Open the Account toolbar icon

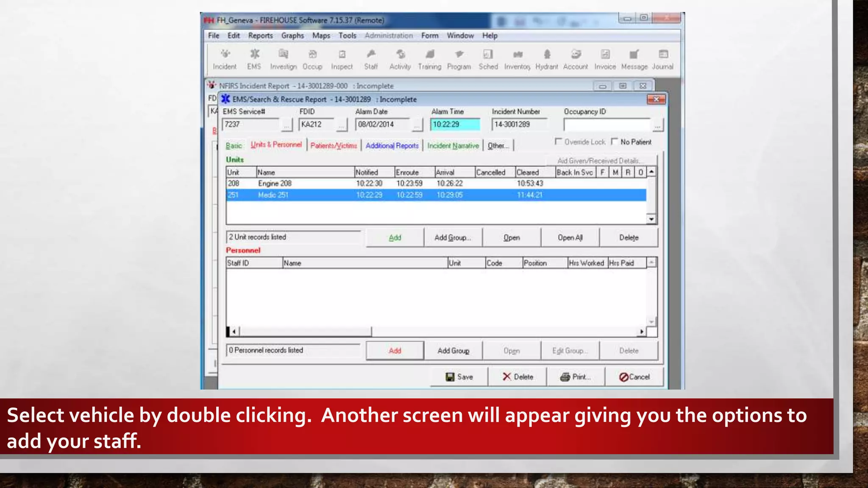(x=576, y=59)
